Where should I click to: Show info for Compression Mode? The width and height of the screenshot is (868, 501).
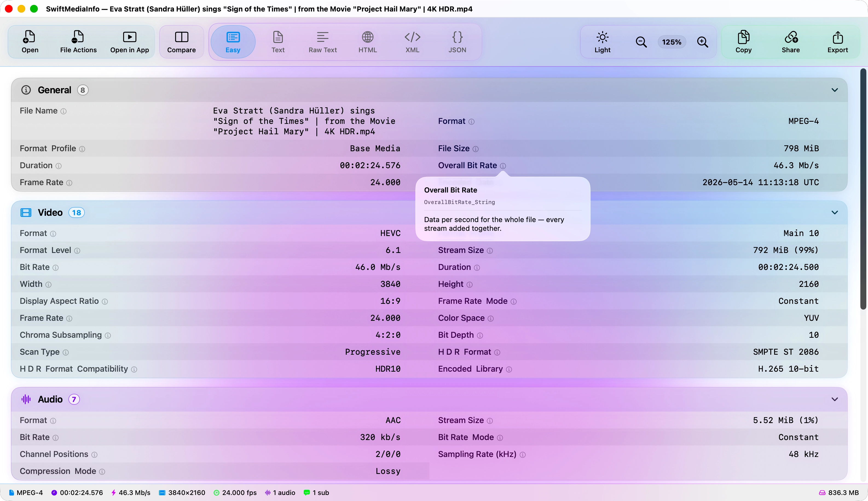point(102,471)
